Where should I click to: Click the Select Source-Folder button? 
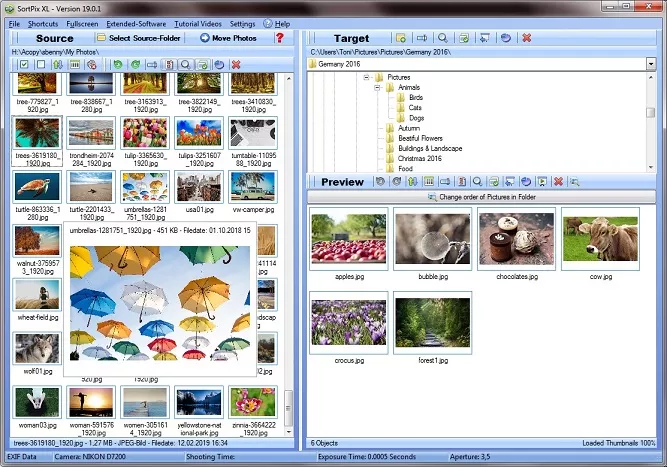coord(141,38)
